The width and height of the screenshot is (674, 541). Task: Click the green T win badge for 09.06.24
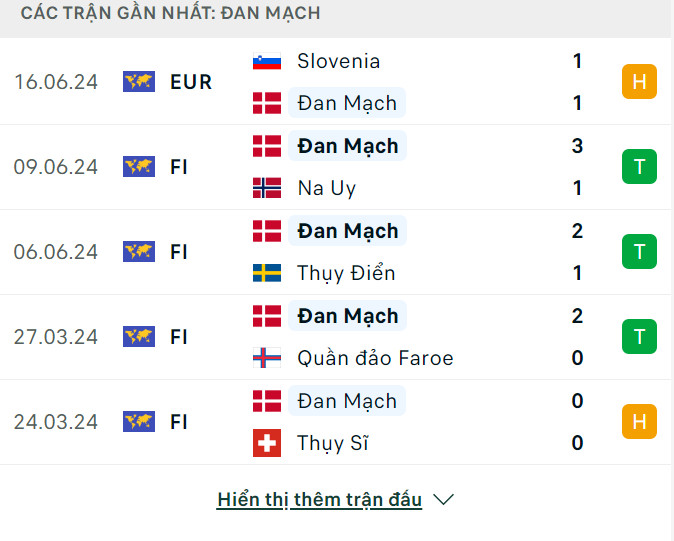[x=639, y=167]
